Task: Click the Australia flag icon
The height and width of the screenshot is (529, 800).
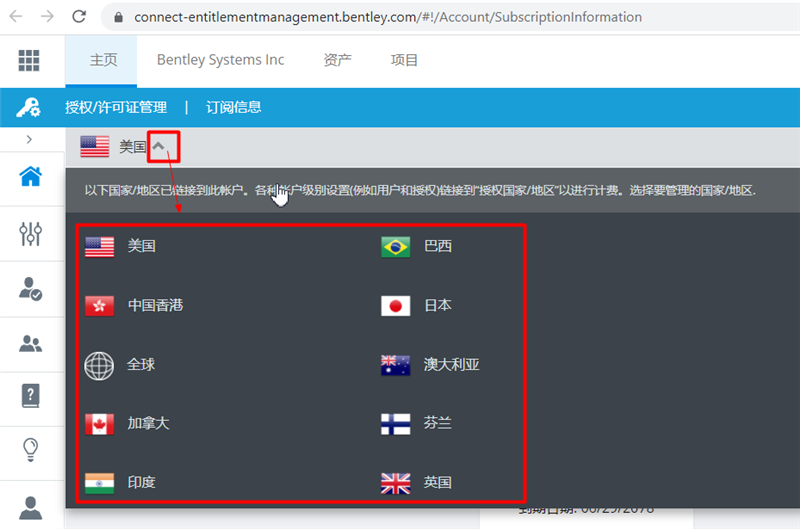Action: [x=395, y=365]
